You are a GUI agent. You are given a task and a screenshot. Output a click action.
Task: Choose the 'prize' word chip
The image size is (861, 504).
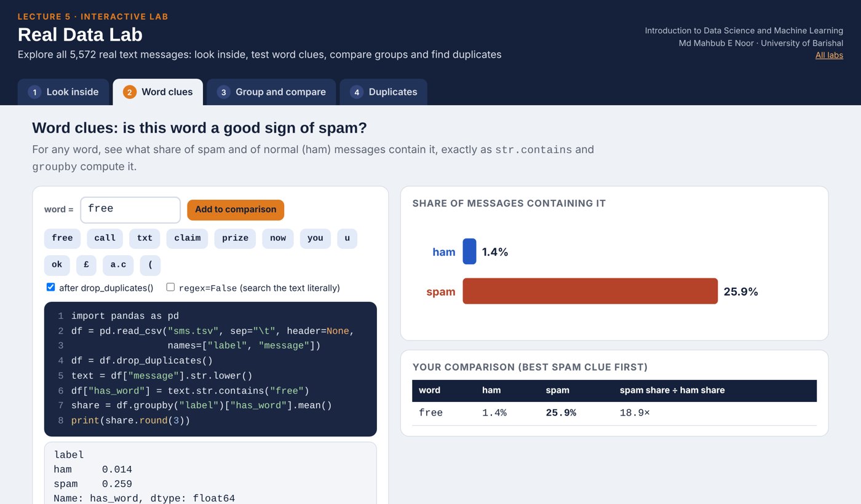[235, 238]
